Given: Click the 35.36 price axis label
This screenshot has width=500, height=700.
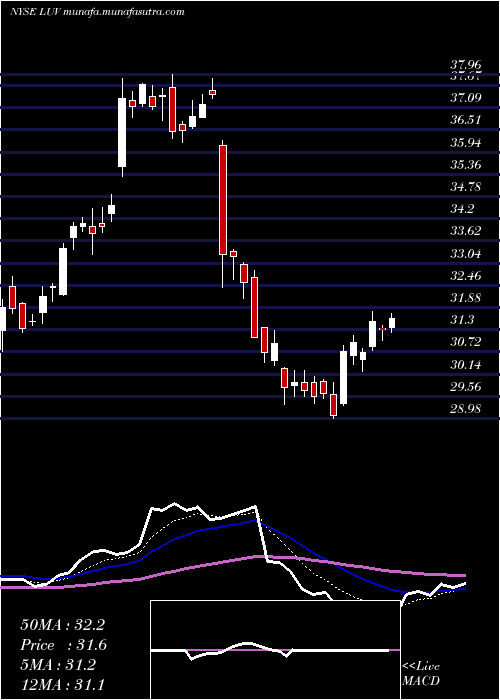Looking at the screenshot, I should pyautogui.click(x=466, y=165).
